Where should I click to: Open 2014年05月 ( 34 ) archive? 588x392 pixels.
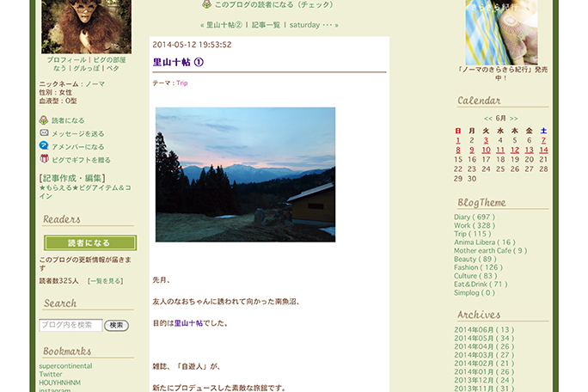pyautogui.click(x=484, y=339)
